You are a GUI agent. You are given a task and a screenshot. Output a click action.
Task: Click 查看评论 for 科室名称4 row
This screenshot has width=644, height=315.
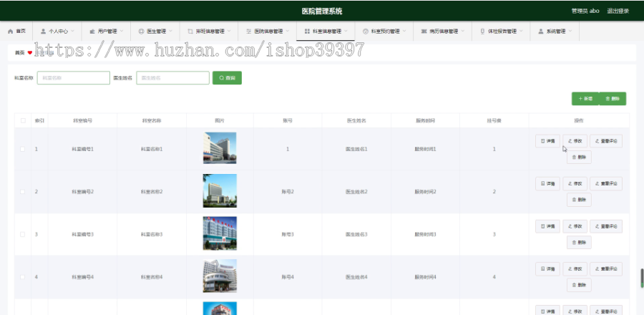coord(606,269)
